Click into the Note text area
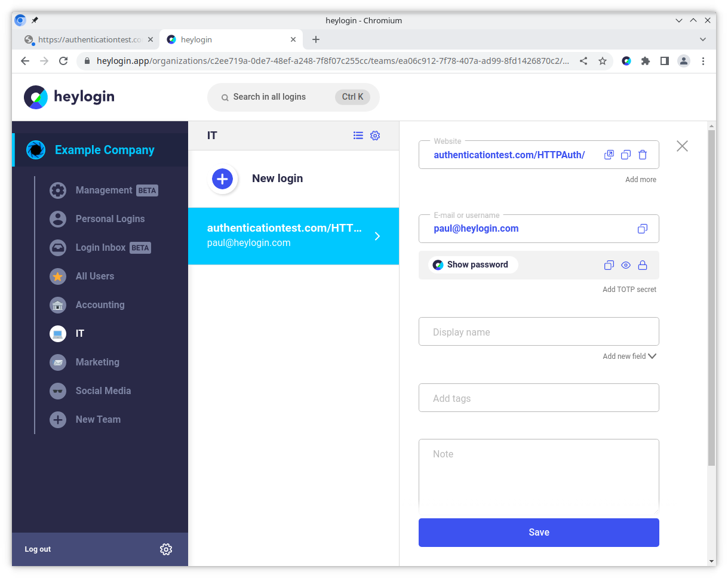 click(x=539, y=476)
